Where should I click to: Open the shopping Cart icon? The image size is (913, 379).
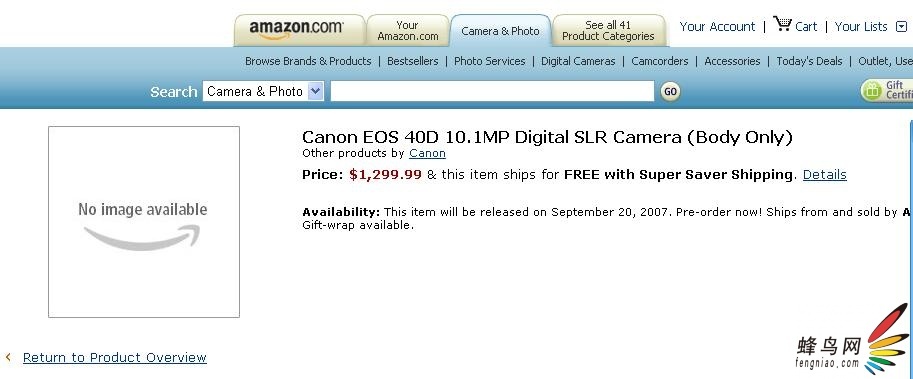coord(783,24)
